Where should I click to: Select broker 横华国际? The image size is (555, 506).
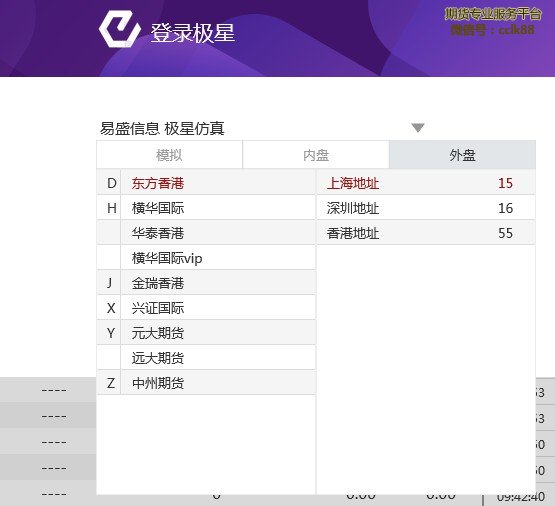click(x=218, y=208)
